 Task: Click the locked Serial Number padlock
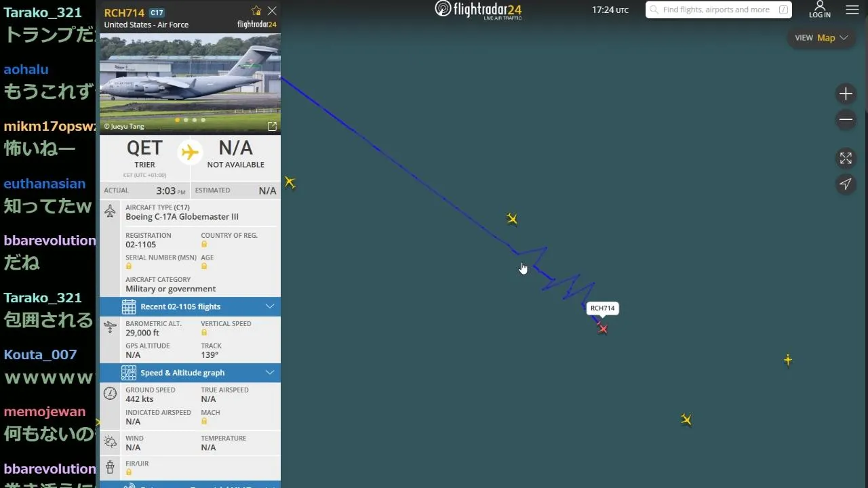(x=128, y=266)
